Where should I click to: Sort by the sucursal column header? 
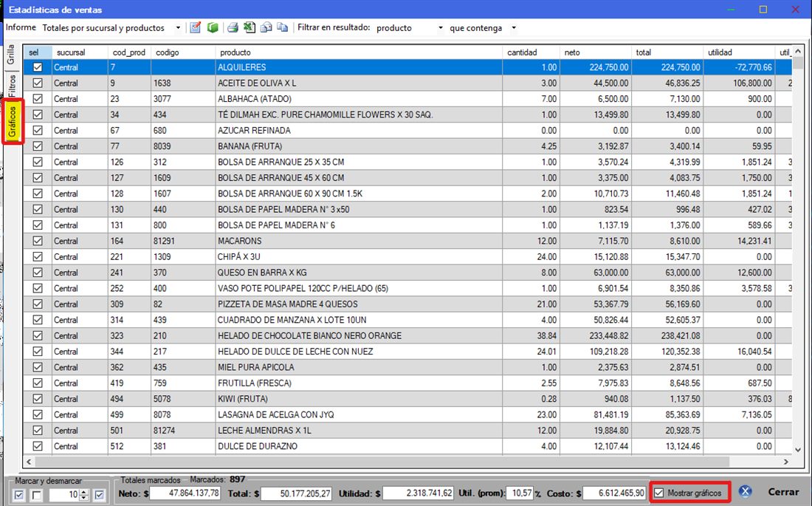click(79, 52)
